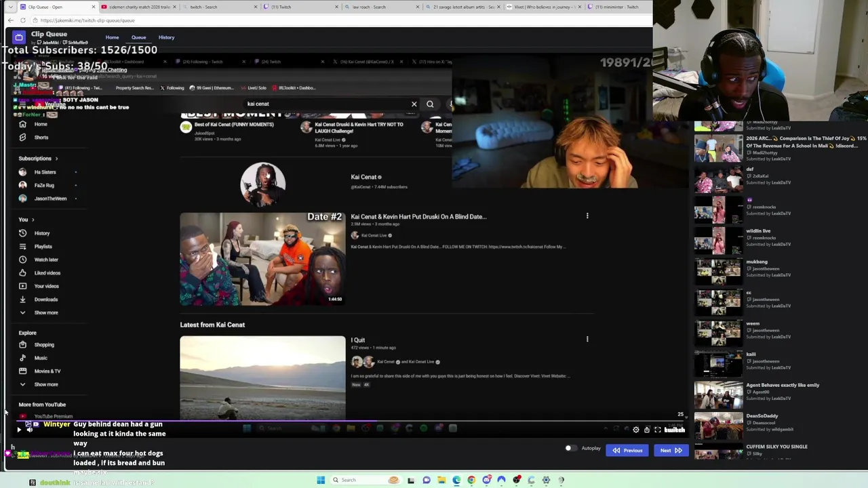Play the Blind Date #2 video thumbnail
This screenshot has width=868, height=488.
(x=262, y=259)
